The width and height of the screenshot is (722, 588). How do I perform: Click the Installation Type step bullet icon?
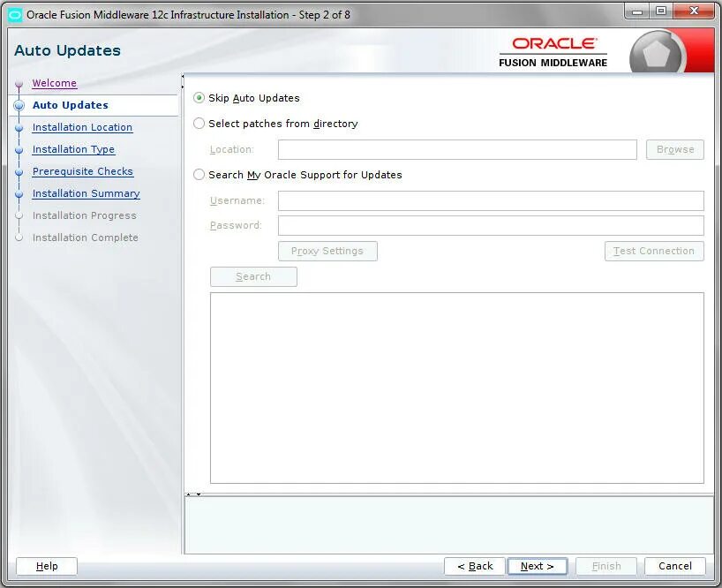19,149
